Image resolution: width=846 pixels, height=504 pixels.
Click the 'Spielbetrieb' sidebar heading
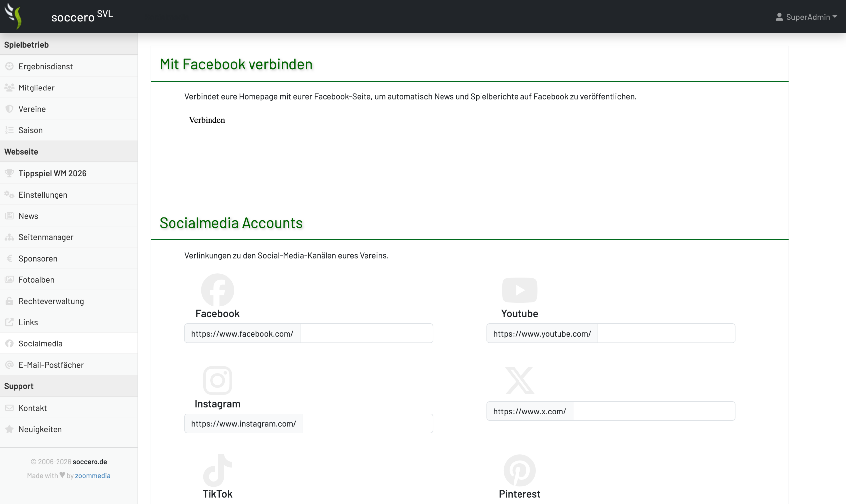pos(26,45)
